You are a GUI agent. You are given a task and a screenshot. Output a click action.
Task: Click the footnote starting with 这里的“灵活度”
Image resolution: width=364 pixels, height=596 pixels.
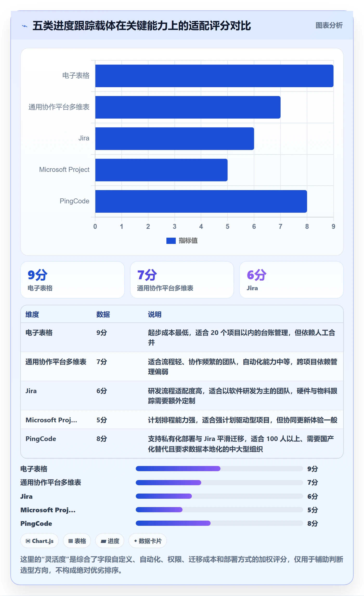[x=182, y=565]
